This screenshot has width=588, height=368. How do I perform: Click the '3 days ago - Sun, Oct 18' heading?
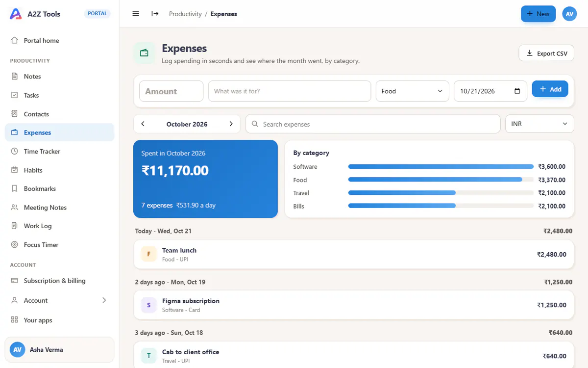[x=169, y=333]
